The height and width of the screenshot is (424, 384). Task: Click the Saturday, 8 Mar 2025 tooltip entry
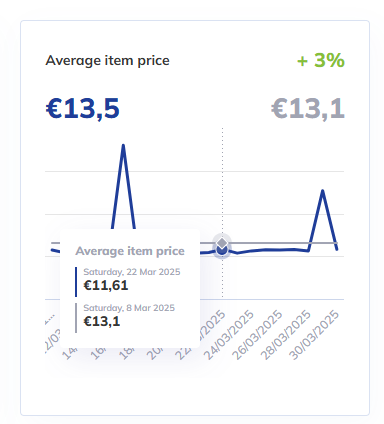129,308
